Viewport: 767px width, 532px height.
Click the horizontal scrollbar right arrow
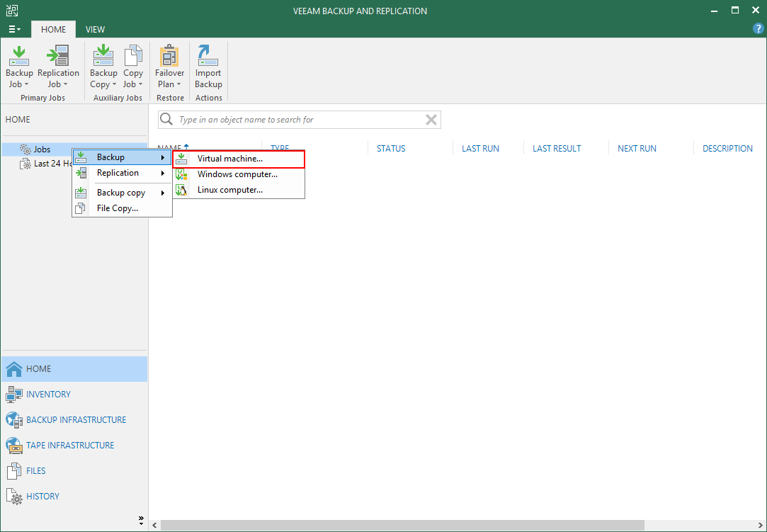761,526
